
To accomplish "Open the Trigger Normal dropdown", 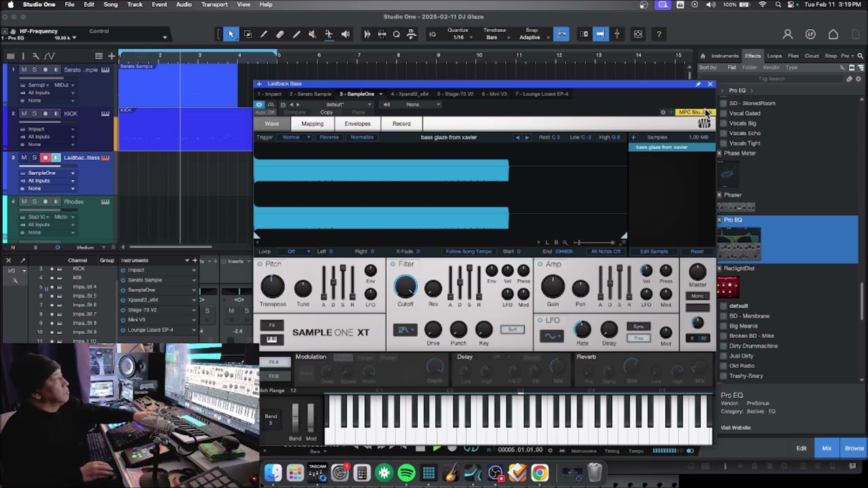I will tap(296, 137).
